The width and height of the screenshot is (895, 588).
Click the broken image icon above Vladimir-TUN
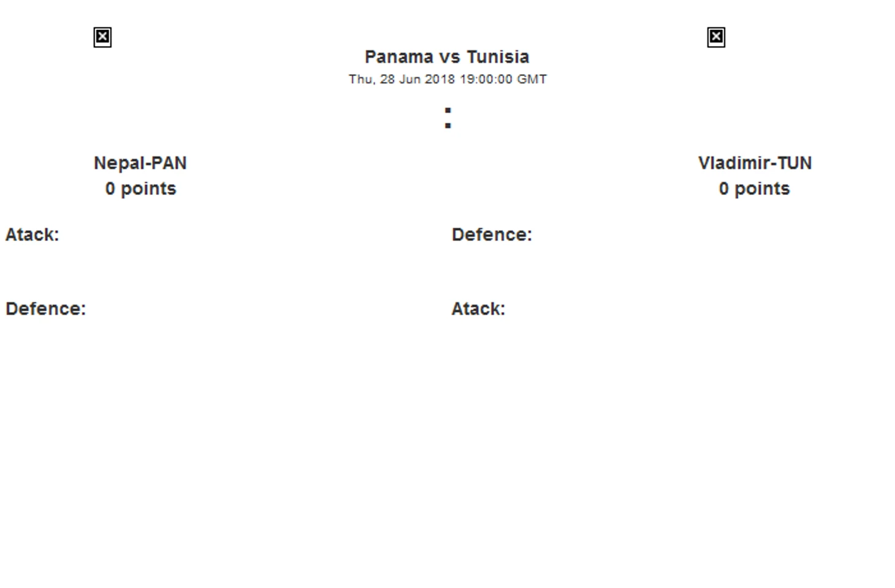click(716, 37)
